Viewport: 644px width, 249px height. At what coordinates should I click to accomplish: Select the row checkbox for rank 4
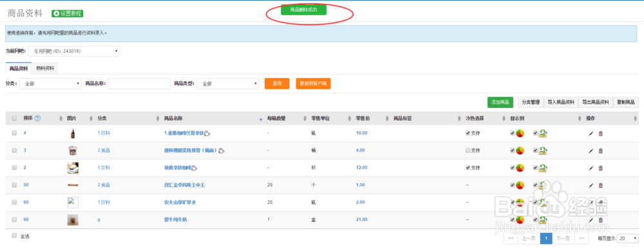click(x=14, y=133)
